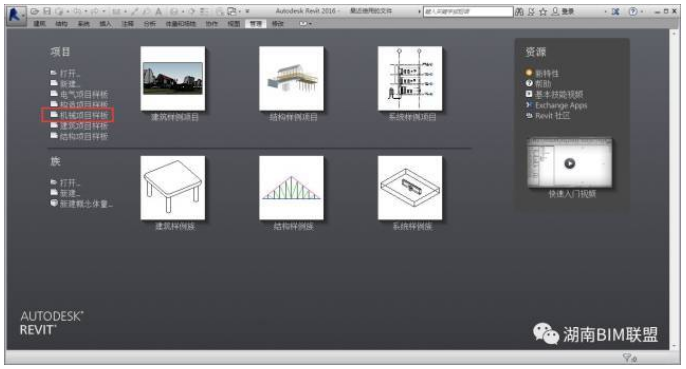Click the file icon beside 机械项目样板
This screenshot has height=369, width=686.
[x=54, y=115]
